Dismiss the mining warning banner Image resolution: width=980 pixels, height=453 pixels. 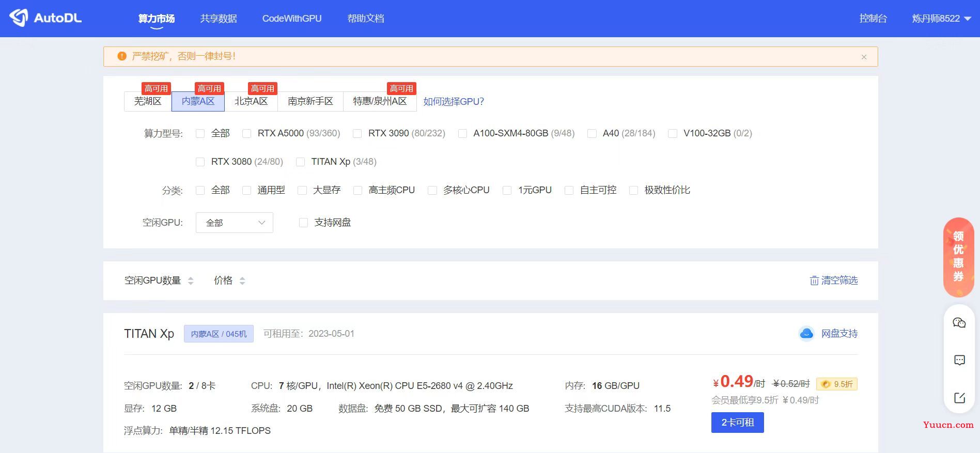tap(864, 57)
